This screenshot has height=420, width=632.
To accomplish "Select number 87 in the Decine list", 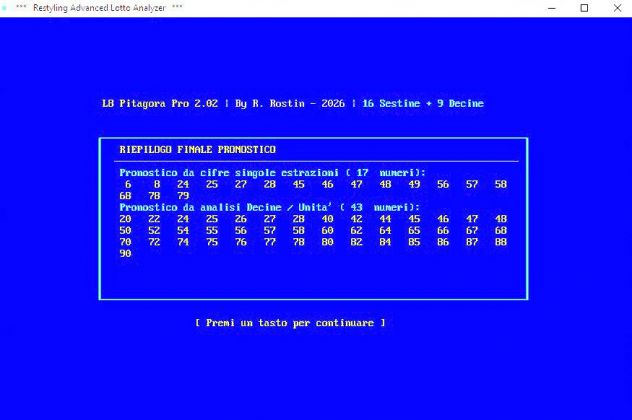I will click(x=472, y=242).
